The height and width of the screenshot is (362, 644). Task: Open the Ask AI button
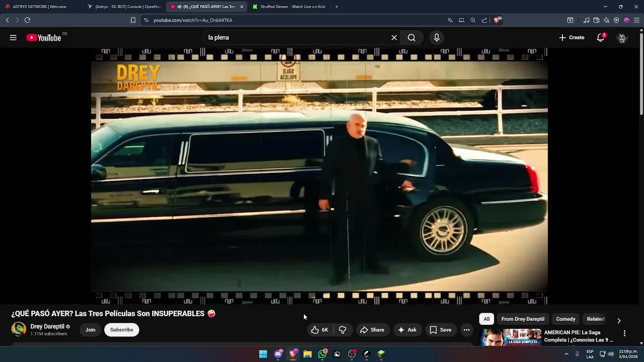pyautogui.click(x=408, y=330)
